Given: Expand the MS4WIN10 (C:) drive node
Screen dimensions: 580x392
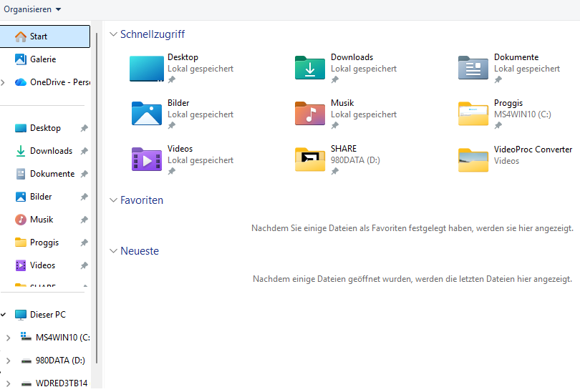Looking at the screenshot, I should point(8,338).
